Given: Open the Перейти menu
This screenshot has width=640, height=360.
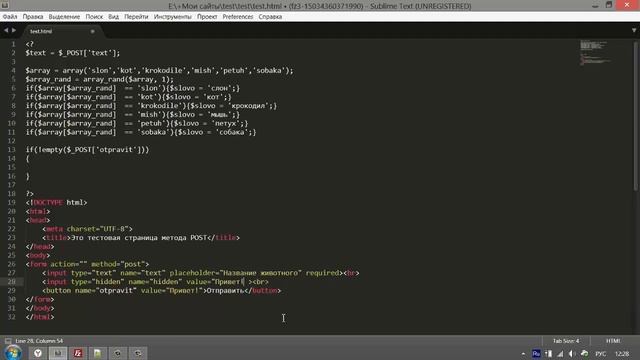Looking at the screenshot, I should [x=136, y=17].
